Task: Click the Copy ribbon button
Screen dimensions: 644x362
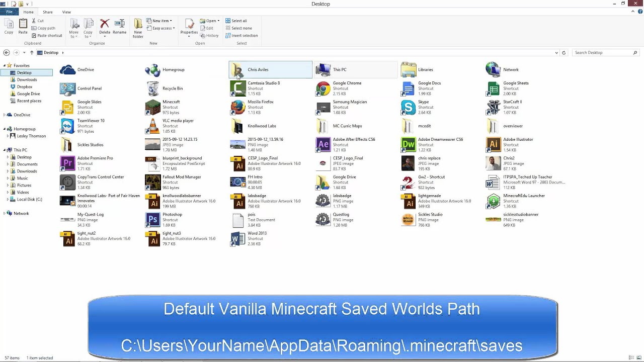Action: pyautogui.click(x=9, y=27)
